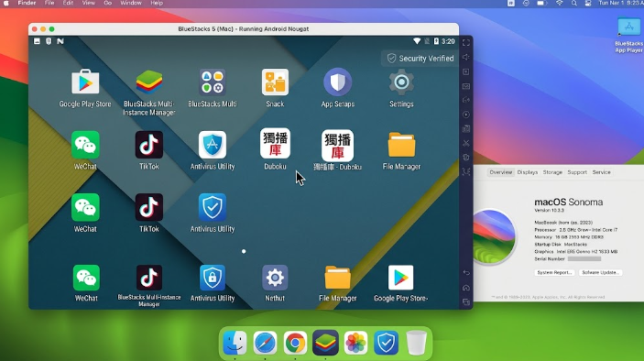
Task: Click the volume speaker icon in BlueStacks sidebar
Action: pyautogui.click(x=465, y=57)
